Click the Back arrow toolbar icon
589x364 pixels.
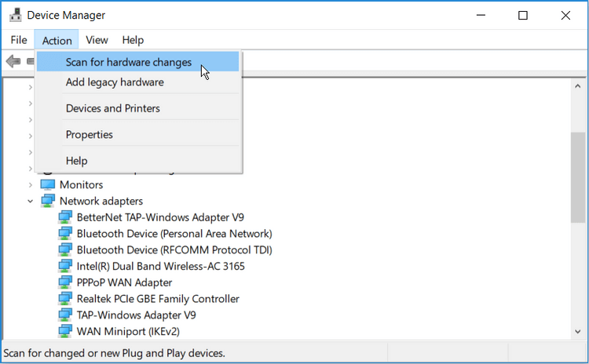(13, 61)
